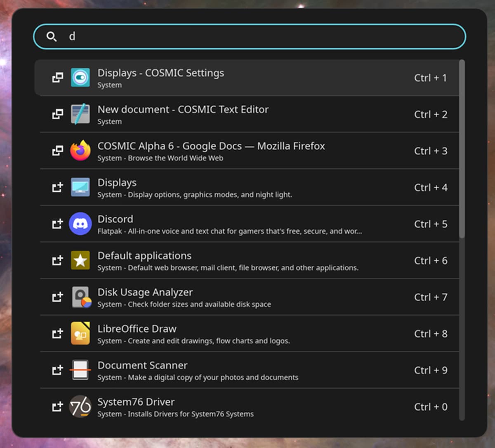The image size is (495, 448).
Task: Select the Displays - COSMIC Settings result
Action: 247,78
